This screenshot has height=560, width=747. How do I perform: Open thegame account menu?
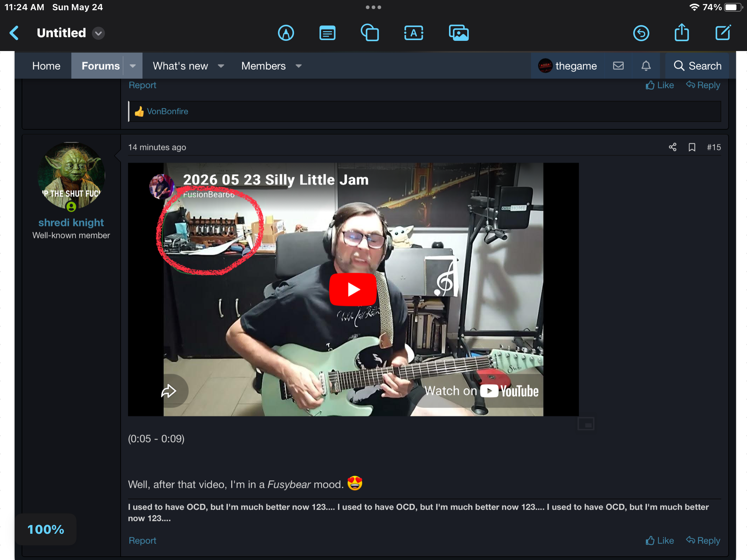(568, 66)
